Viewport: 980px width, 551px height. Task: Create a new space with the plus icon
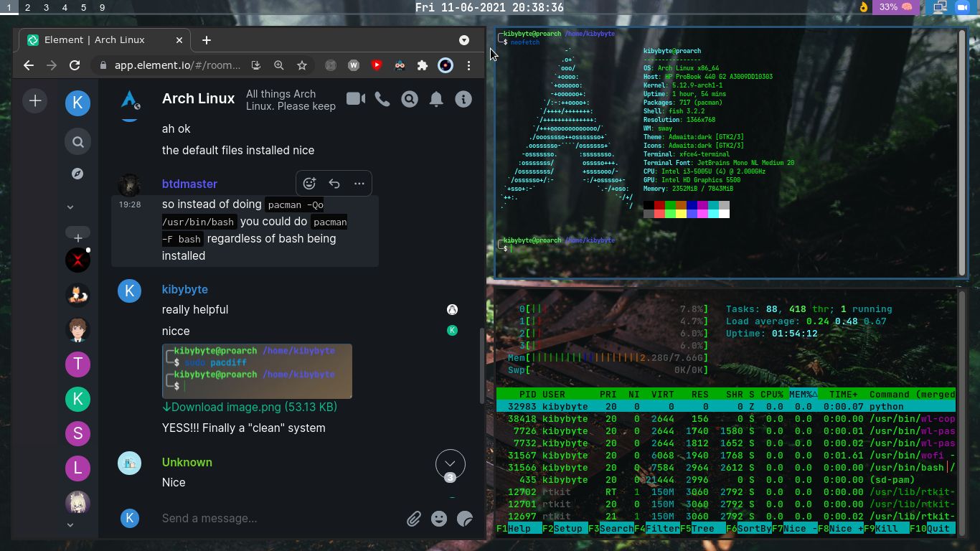34,100
